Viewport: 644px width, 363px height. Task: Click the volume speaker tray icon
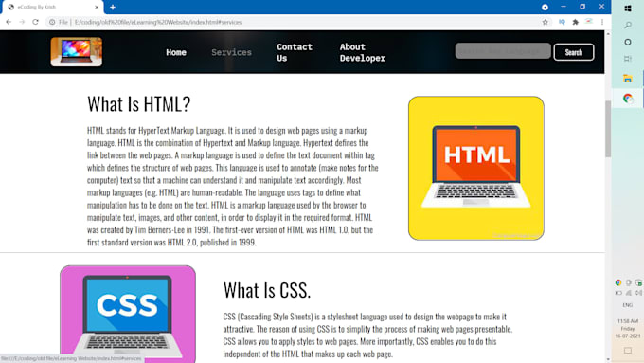pos(638,293)
